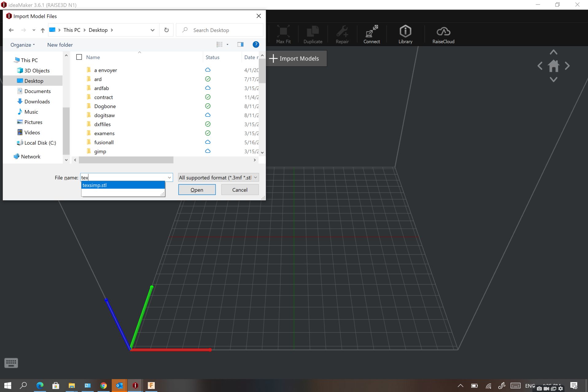The height and width of the screenshot is (392, 588).
Task: Select the contract folder
Action: [103, 97]
